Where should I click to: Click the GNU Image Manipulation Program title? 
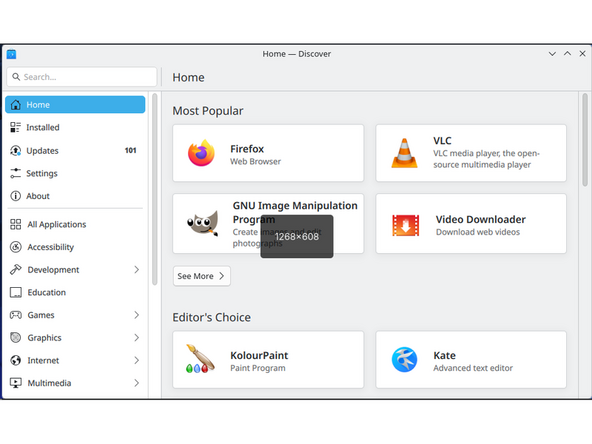295,212
